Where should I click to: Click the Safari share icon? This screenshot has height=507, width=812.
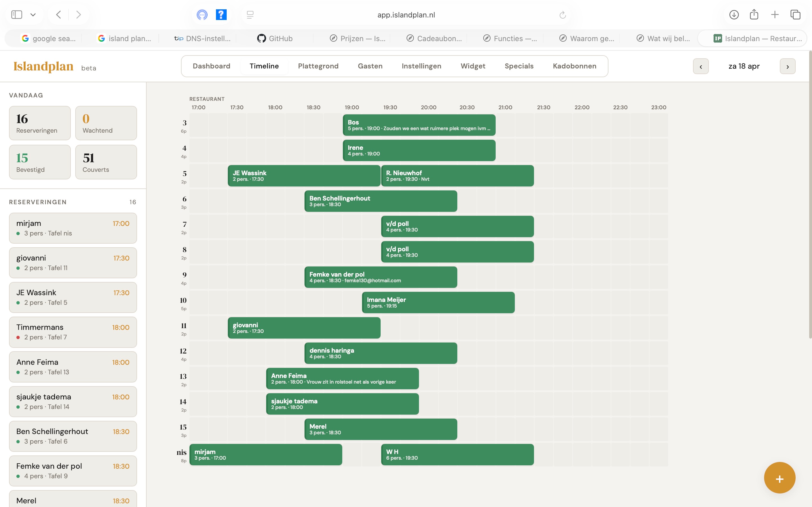pyautogui.click(x=754, y=14)
